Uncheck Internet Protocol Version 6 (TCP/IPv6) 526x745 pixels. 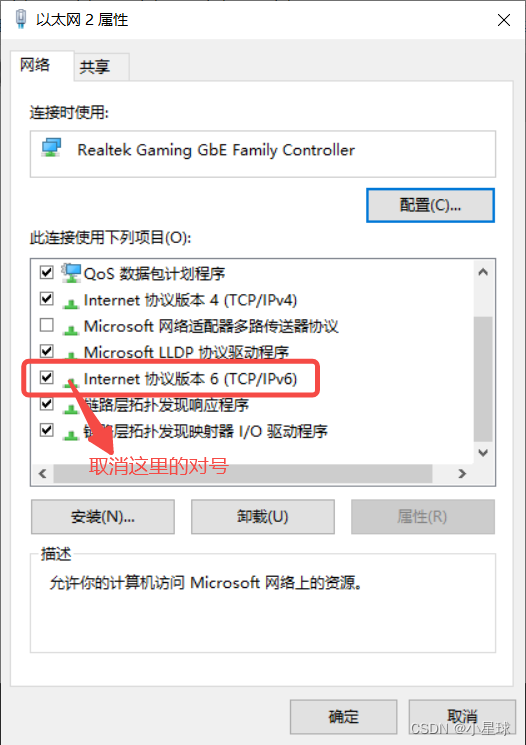pyautogui.click(x=47, y=378)
